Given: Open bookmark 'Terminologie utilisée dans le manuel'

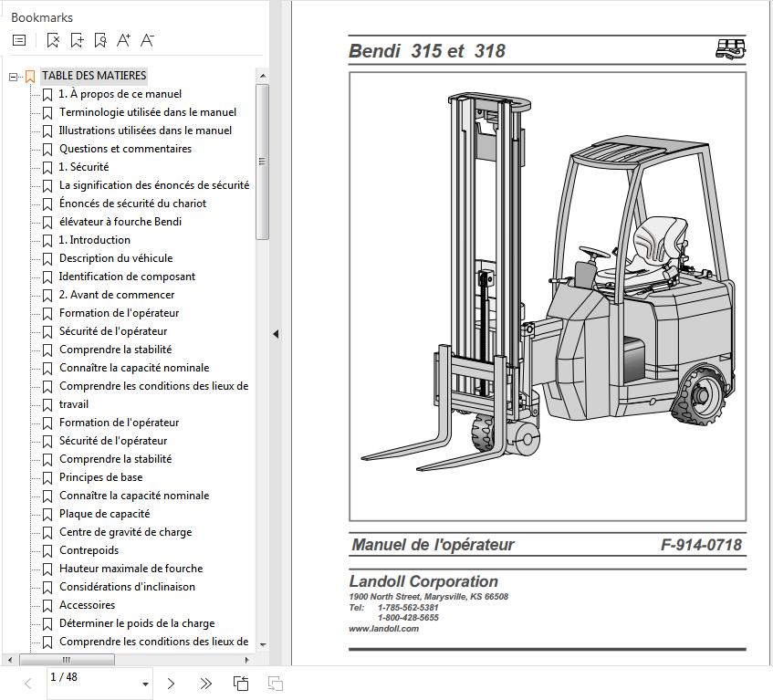Looking at the screenshot, I should coord(148,112).
